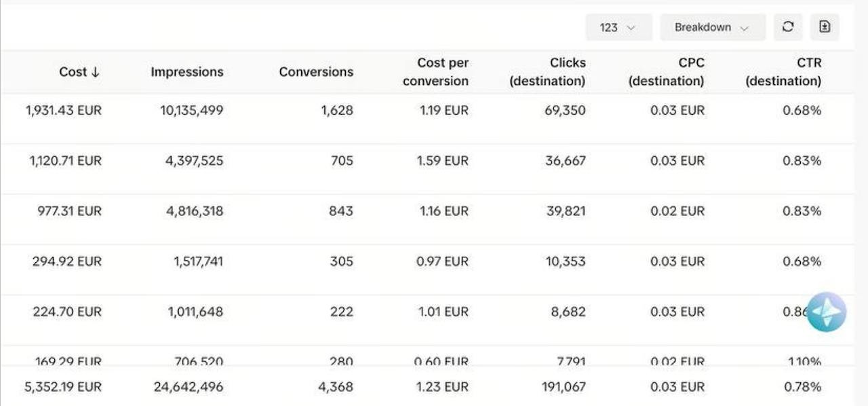Click the Clicks (destination) column header

pos(547,72)
